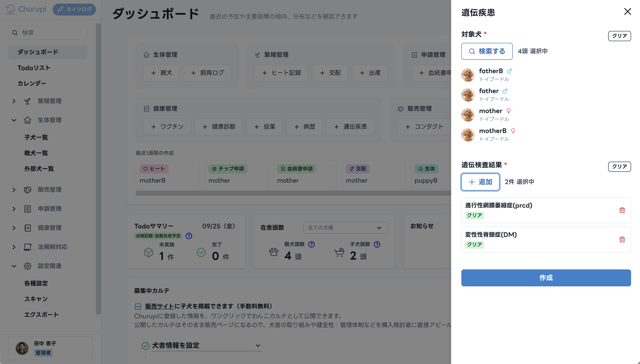640x364 pixels.
Task: Add a new 親犬 record
Action: click(161, 73)
